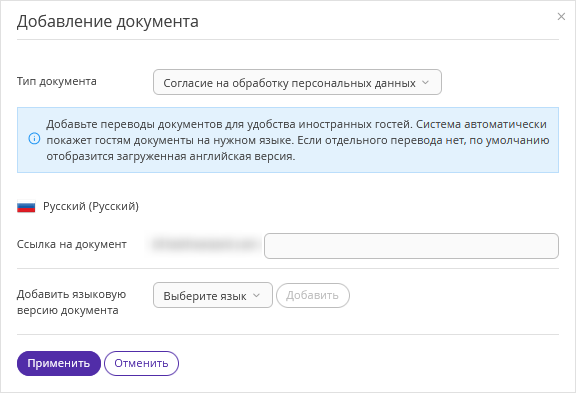The image size is (576, 393).
Task: Click the Добавить языковую версию документа label
Action: coord(72,302)
